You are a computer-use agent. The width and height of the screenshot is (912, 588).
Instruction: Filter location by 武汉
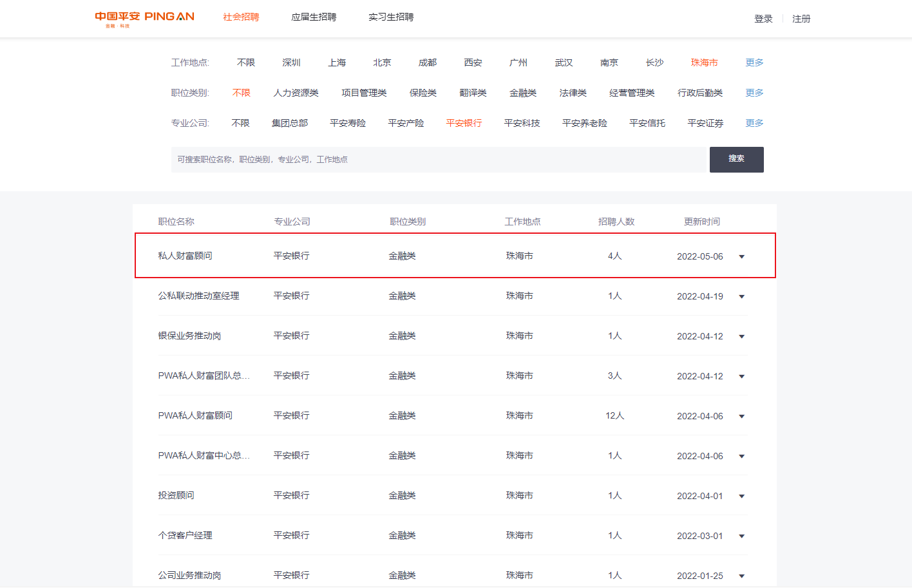[x=564, y=62]
